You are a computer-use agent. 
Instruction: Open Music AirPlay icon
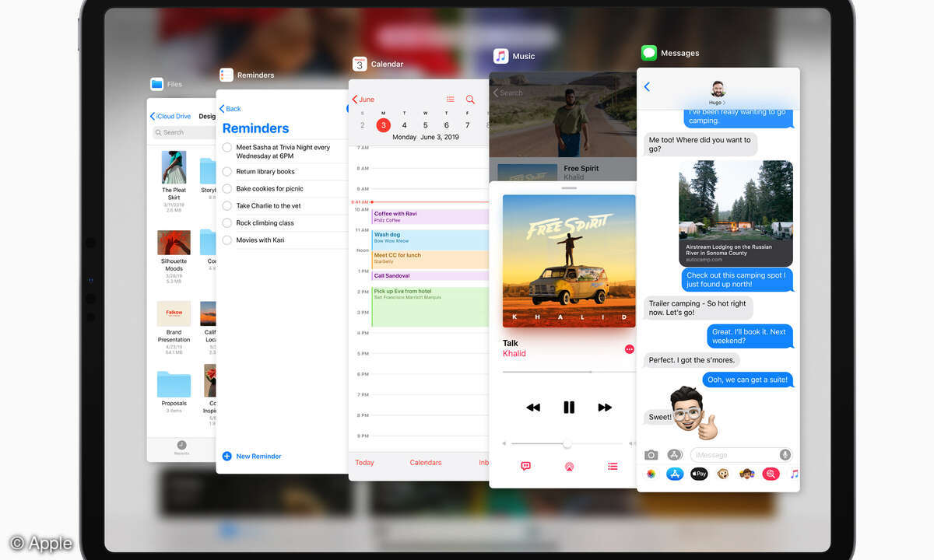[569, 467]
